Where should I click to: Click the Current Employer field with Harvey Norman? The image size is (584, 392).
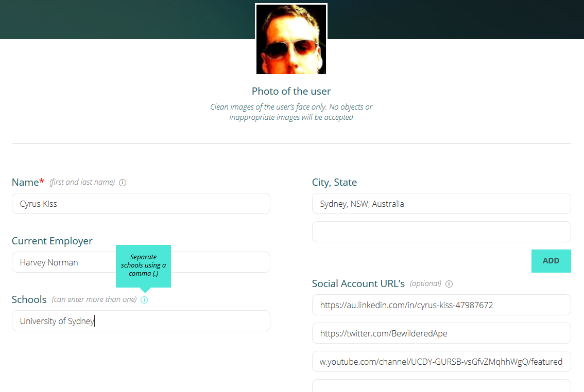point(141,262)
